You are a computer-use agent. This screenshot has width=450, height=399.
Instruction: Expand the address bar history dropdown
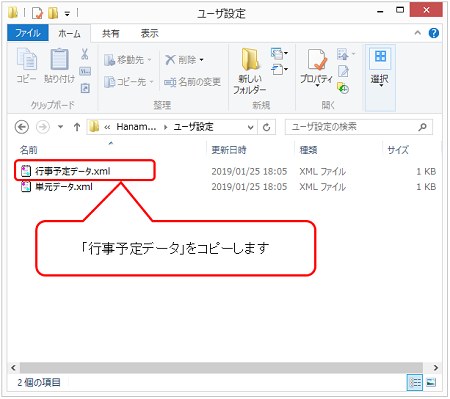[250, 127]
